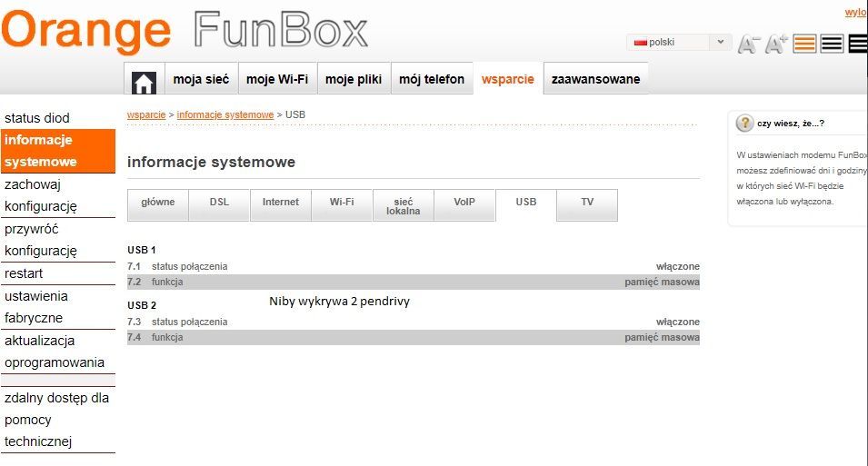This screenshot has width=868, height=466.
Task: Switch to the DSL tab
Action: pyautogui.click(x=219, y=204)
